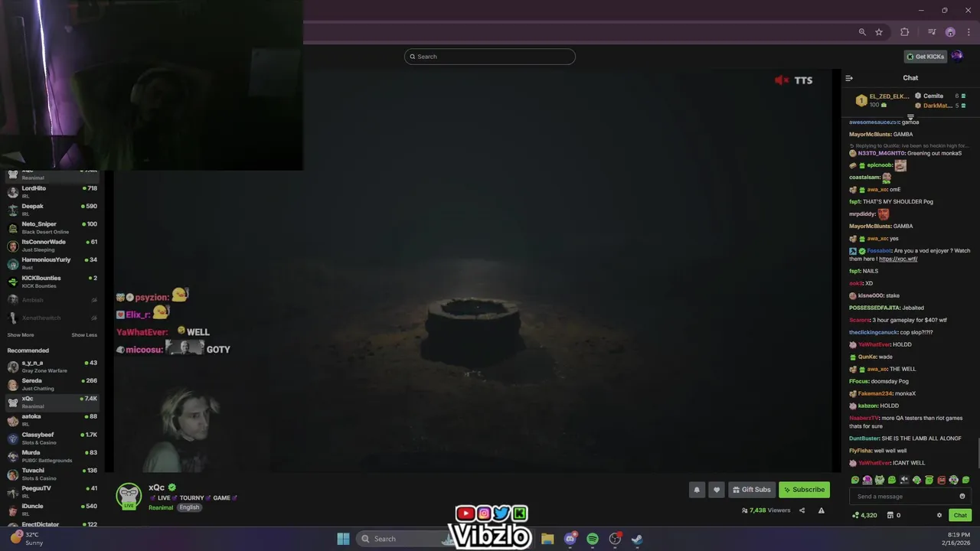Click the Send a message field

tap(910, 496)
